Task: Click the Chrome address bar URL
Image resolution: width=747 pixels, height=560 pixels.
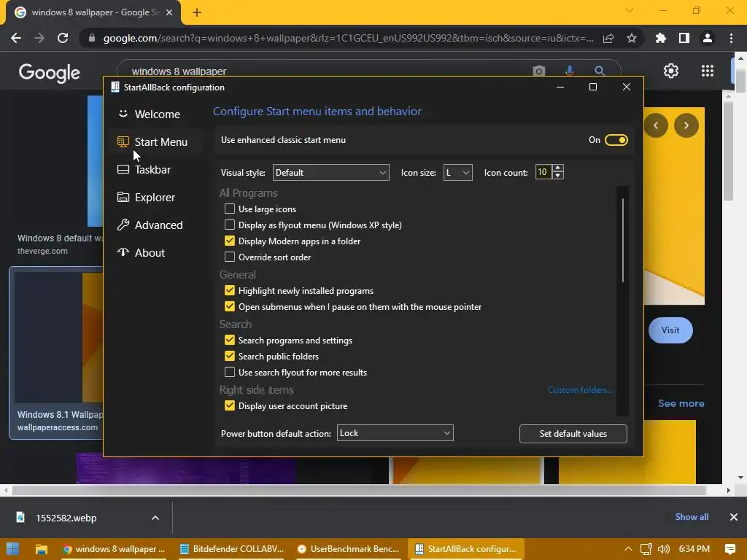Action: pos(348,38)
